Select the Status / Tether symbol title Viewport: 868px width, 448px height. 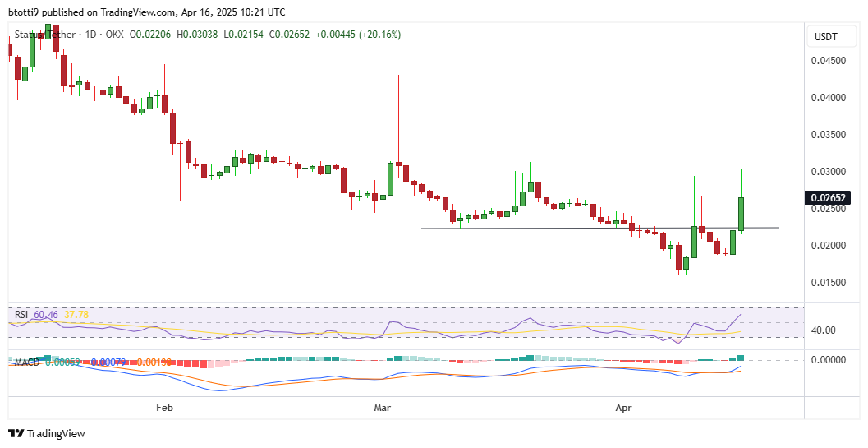[41, 35]
